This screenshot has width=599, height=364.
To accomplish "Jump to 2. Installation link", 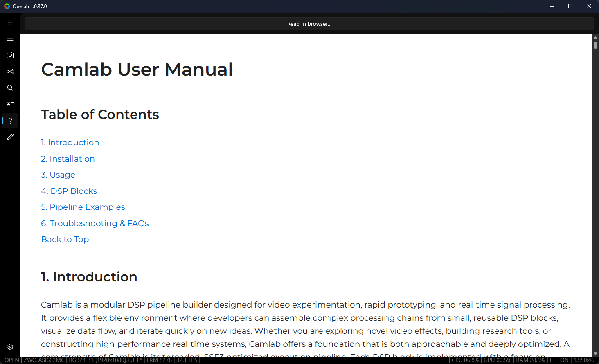I will (68, 159).
